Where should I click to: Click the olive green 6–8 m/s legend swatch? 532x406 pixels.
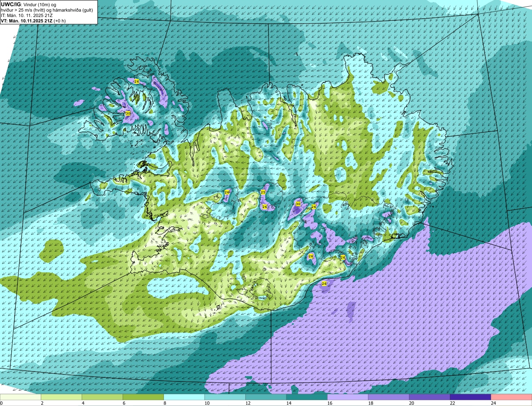click(x=143, y=397)
